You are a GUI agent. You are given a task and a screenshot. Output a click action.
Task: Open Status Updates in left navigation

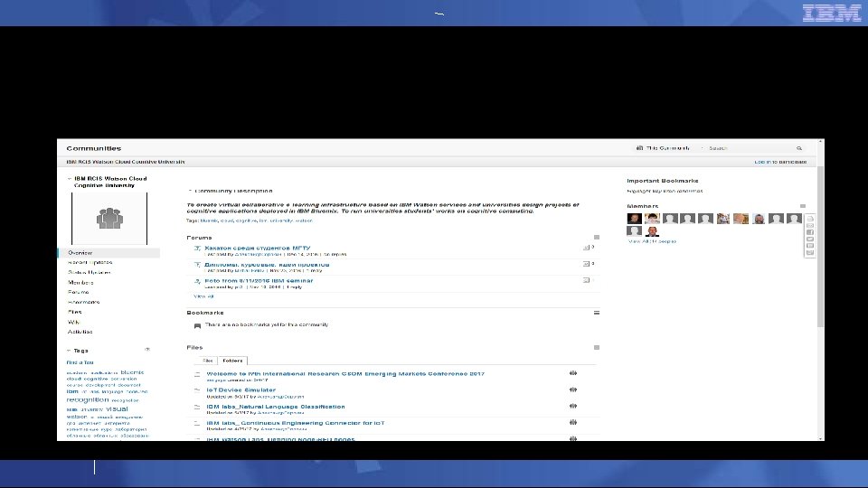coord(90,273)
